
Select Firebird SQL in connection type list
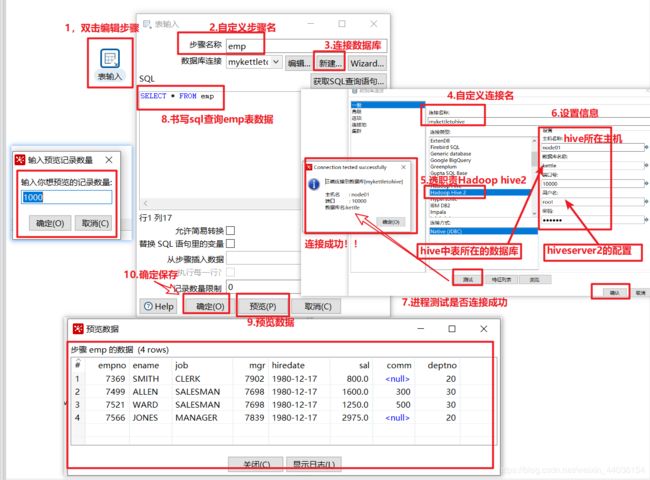point(444,147)
